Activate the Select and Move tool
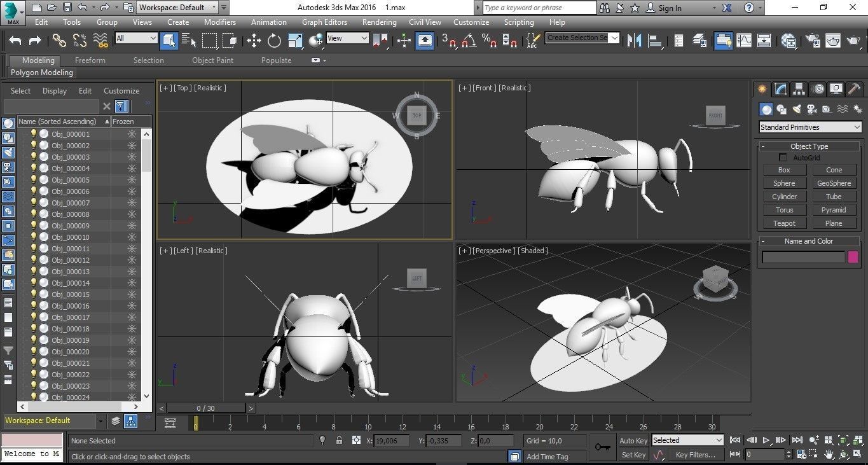 [x=254, y=41]
